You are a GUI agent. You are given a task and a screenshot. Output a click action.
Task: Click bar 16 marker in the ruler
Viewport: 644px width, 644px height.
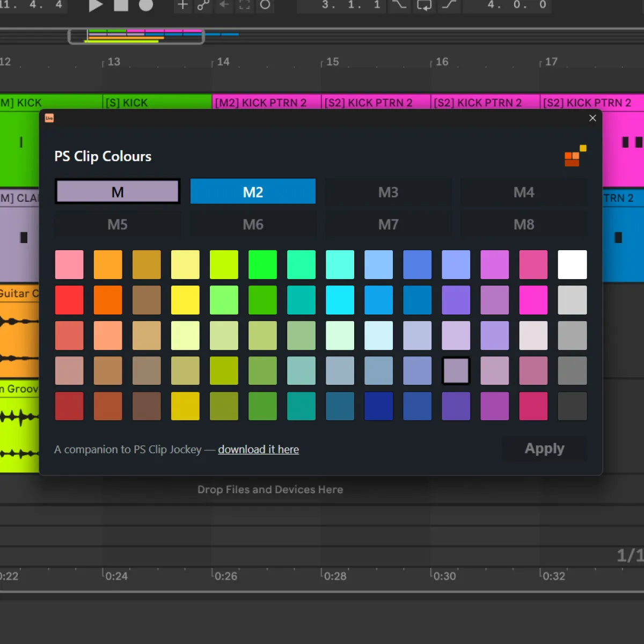442,62
